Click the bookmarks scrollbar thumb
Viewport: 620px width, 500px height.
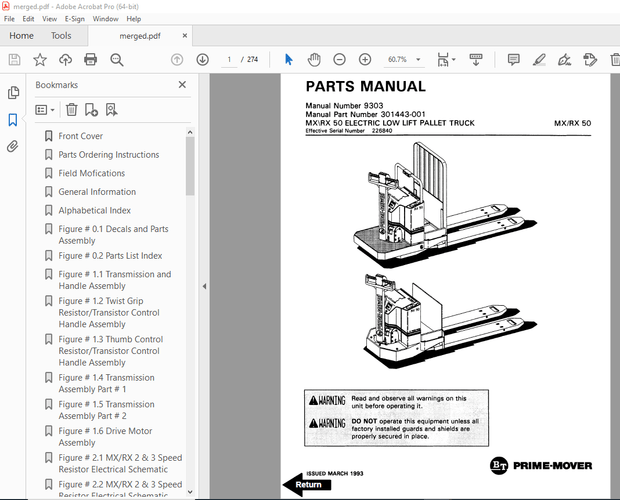tap(190, 166)
